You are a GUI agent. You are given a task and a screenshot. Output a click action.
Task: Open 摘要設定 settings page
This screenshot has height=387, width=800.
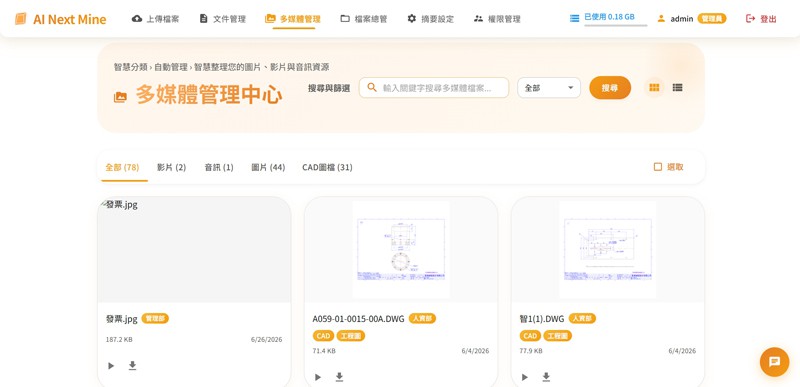pos(431,19)
